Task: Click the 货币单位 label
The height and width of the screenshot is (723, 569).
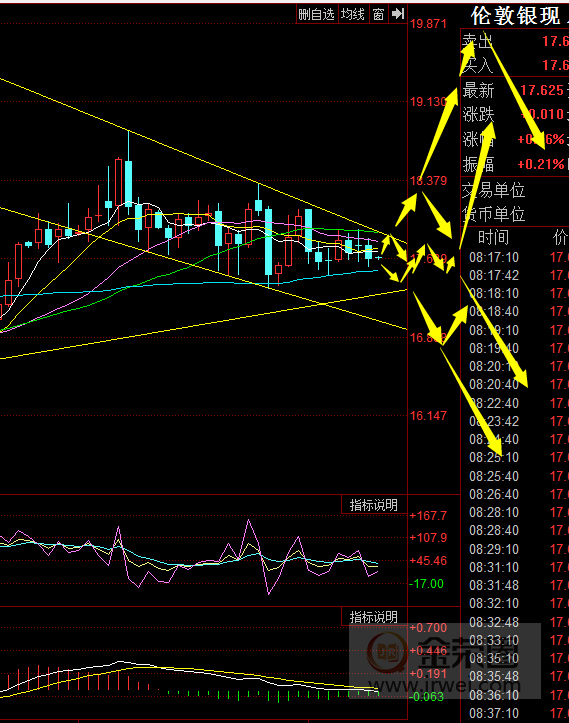Action: click(493, 214)
